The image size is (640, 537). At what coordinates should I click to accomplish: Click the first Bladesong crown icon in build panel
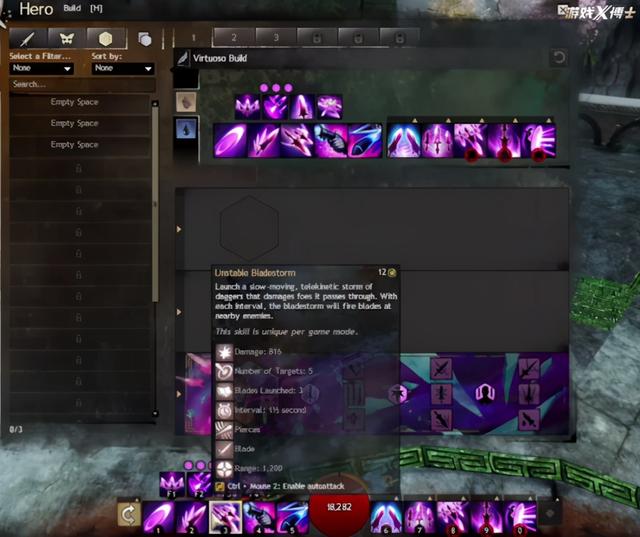click(x=247, y=107)
